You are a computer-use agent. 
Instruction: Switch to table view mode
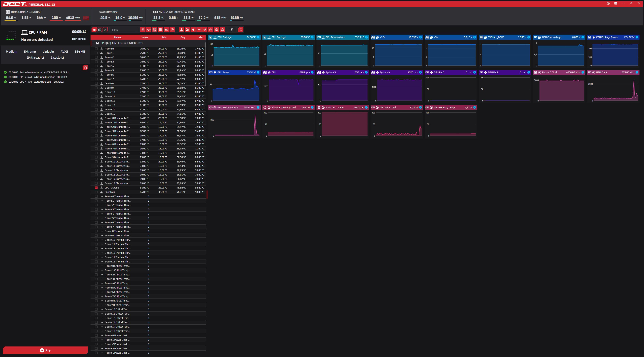coord(100,30)
